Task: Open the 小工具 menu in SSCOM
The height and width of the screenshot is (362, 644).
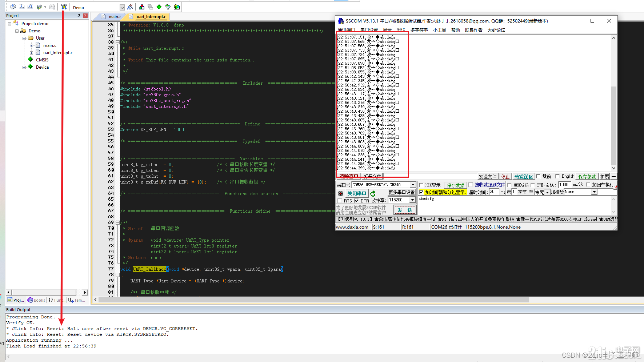Action: [x=440, y=30]
